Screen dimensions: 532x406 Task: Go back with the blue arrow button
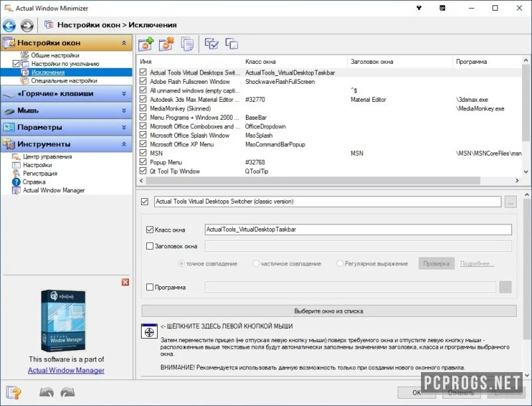9,25
